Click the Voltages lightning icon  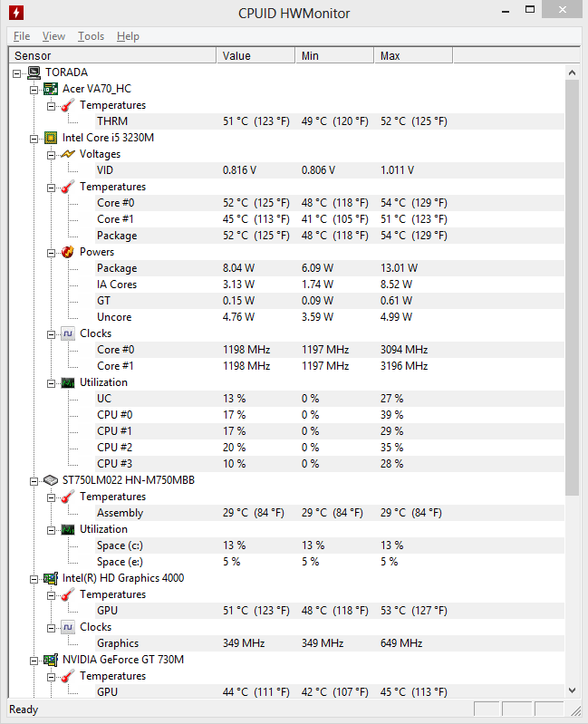[x=68, y=154]
